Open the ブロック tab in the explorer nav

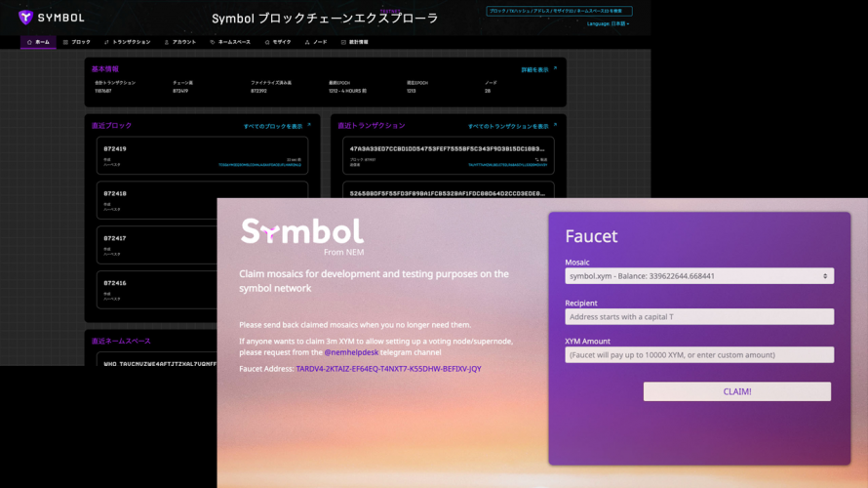[76, 42]
